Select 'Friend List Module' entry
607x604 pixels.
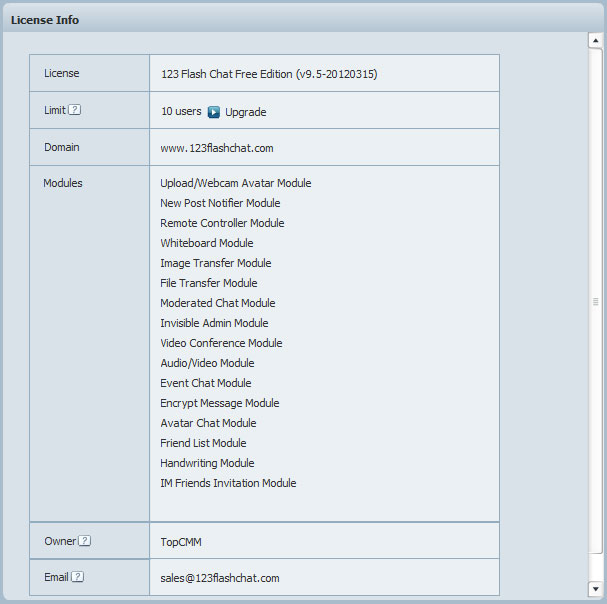[203, 443]
